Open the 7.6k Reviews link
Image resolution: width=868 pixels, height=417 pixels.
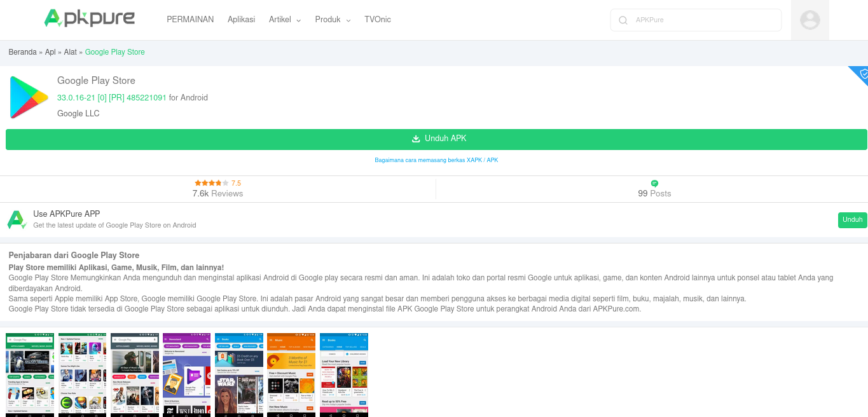click(217, 193)
